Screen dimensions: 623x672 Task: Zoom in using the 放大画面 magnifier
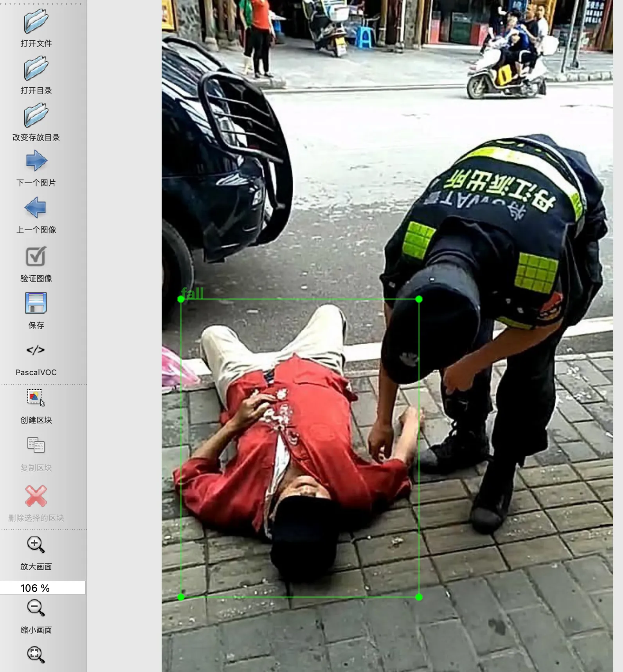[36, 544]
